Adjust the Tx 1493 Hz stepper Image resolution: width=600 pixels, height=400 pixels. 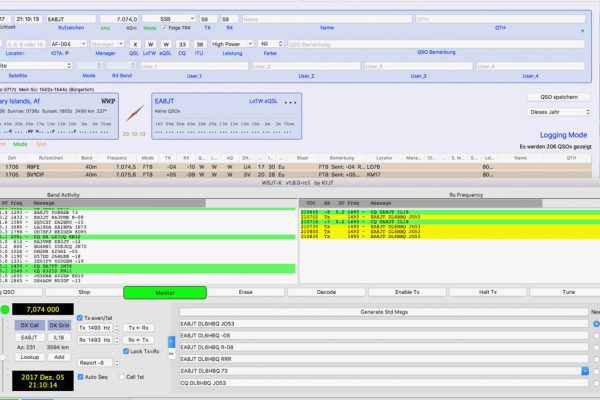pyautogui.click(x=117, y=328)
